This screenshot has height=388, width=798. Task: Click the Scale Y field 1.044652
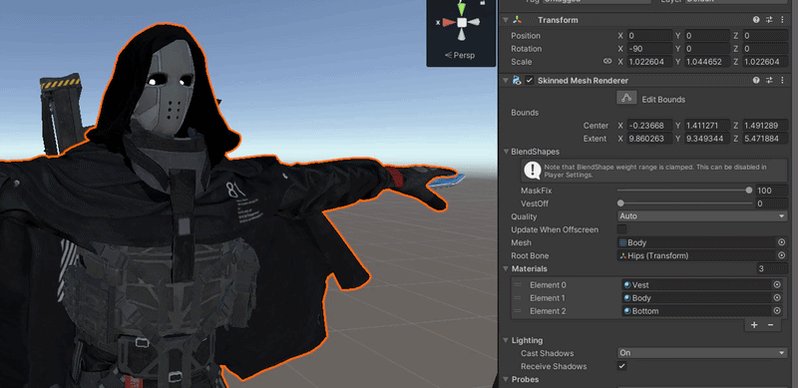point(707,62)
